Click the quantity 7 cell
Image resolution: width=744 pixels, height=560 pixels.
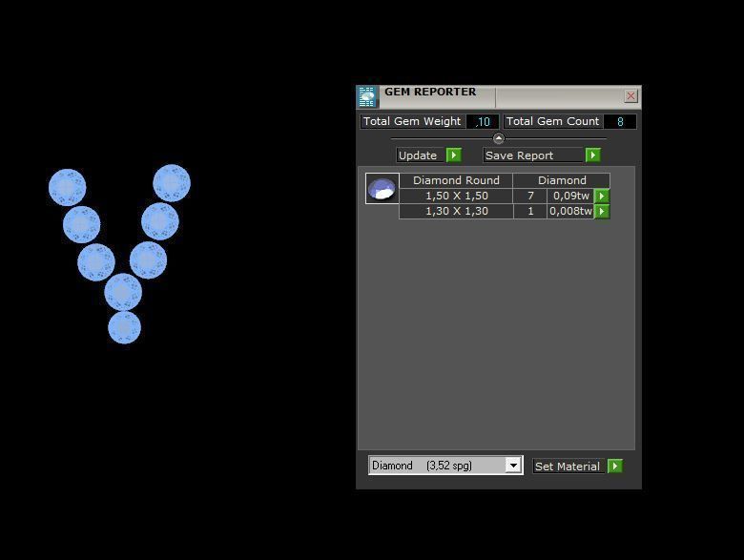pos(530,196)
